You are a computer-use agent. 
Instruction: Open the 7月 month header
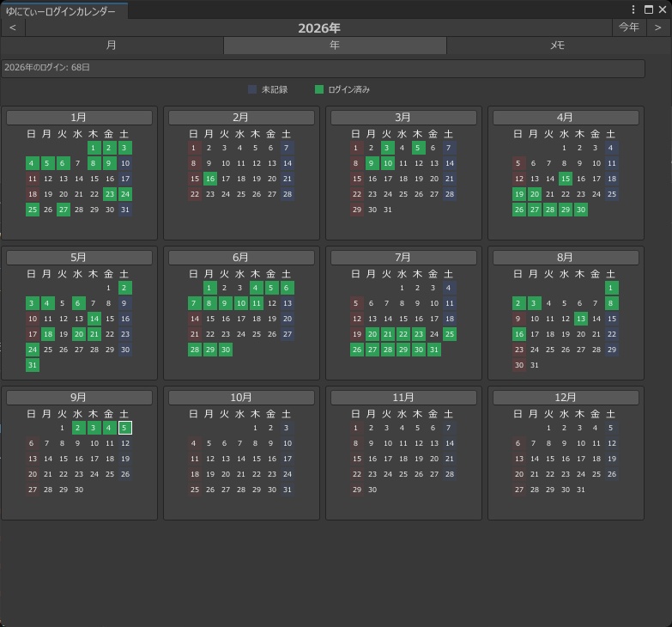[403, 258]
